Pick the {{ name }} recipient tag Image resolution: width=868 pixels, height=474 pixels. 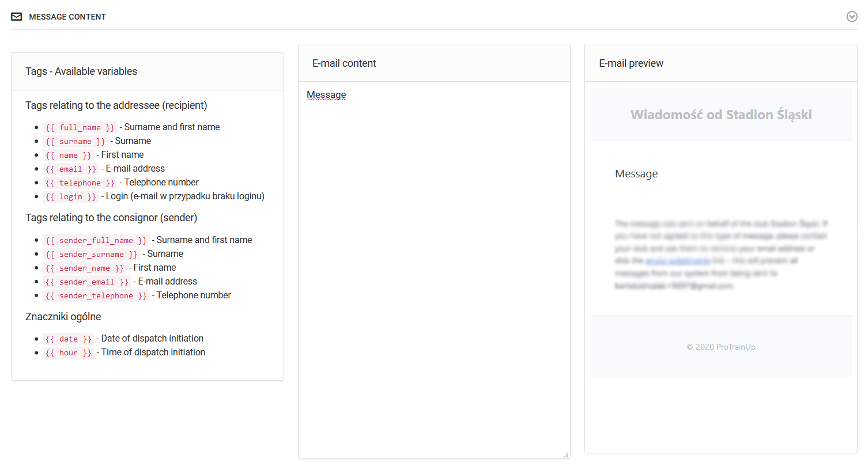(69, 156)
